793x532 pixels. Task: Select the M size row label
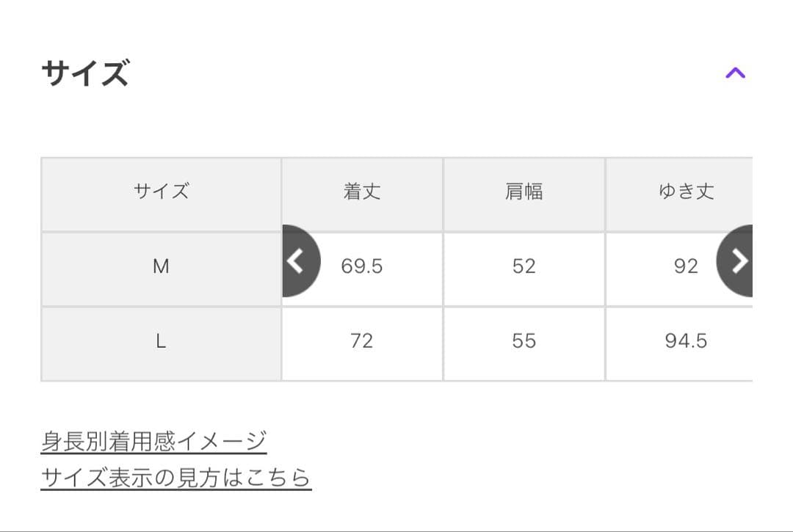161,266
